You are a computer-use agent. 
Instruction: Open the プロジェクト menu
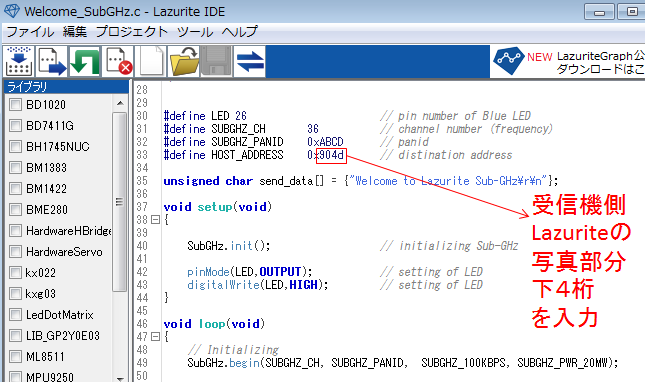coord(132,32)
